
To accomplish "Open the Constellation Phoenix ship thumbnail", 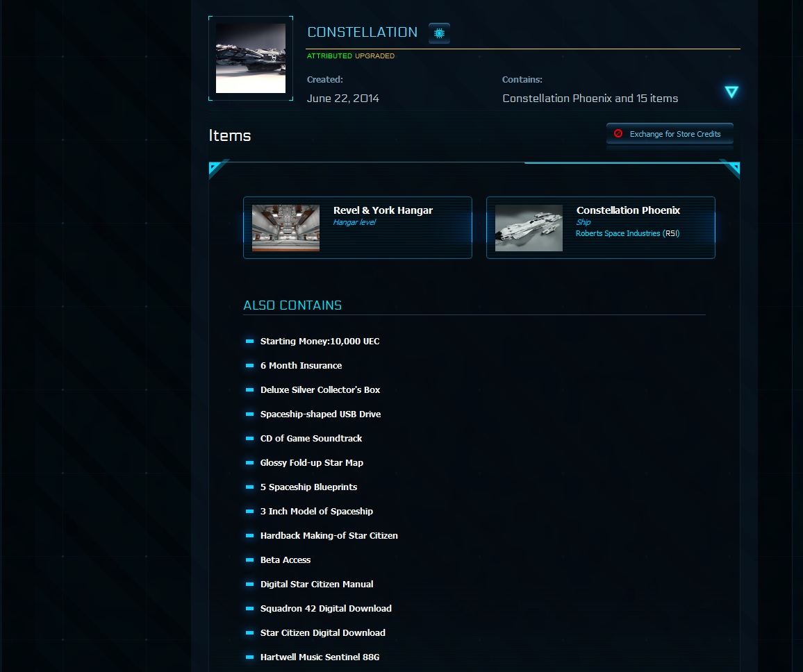I will click(x=529, y=228).
